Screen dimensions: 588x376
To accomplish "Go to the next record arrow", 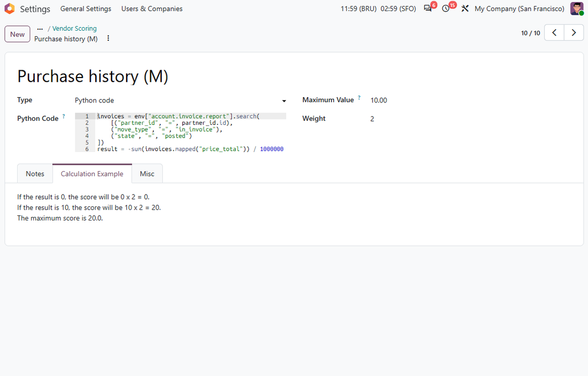I will pyautogui.click(x=574, y=33).
